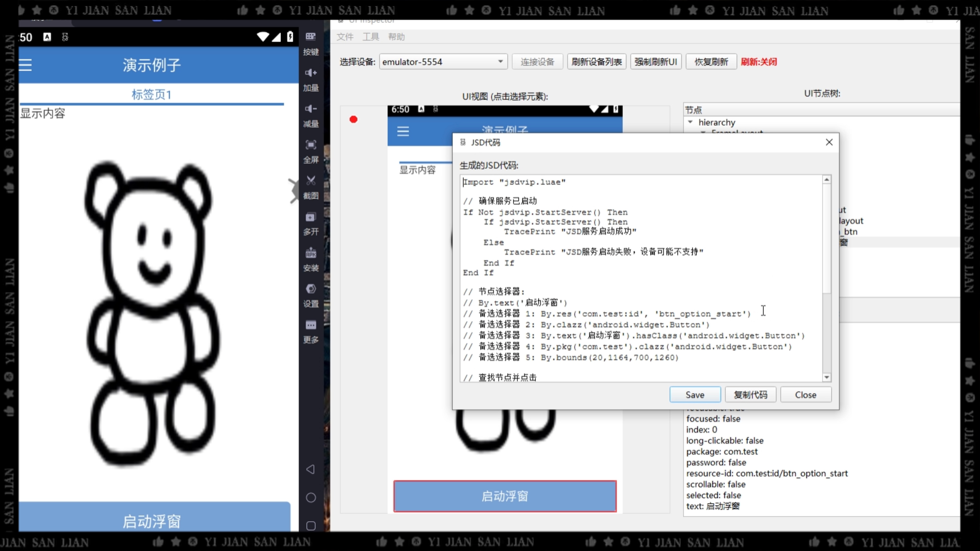Click the 强制刷新UI button

tap(655, 61)
